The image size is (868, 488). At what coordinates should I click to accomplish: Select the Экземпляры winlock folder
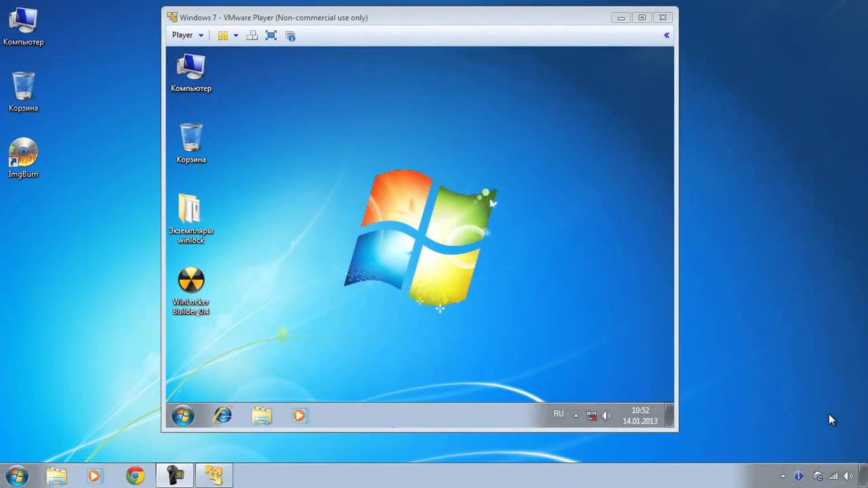tap(191, 219)
